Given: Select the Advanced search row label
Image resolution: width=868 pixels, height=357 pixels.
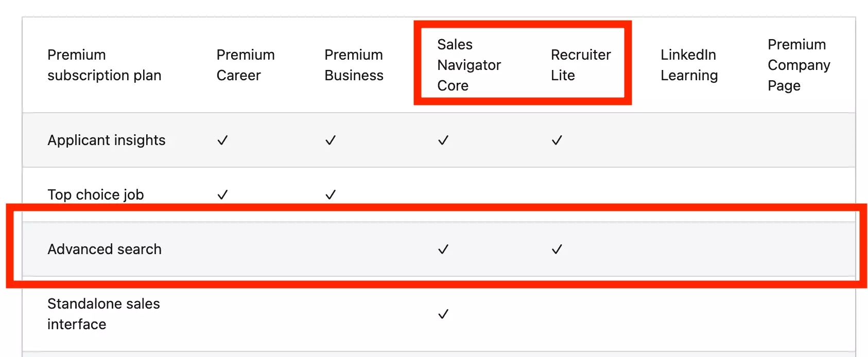Looking at the screenshot, I should point(105,249).
